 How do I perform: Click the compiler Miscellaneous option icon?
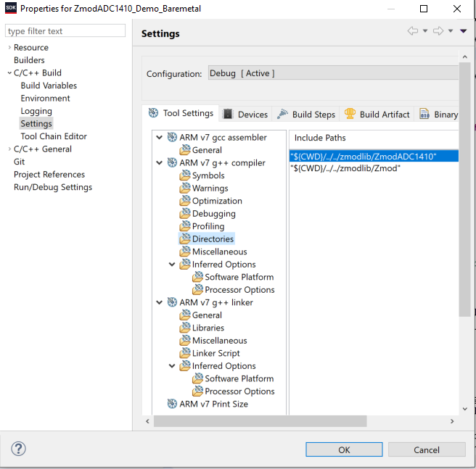pos(184,252)
